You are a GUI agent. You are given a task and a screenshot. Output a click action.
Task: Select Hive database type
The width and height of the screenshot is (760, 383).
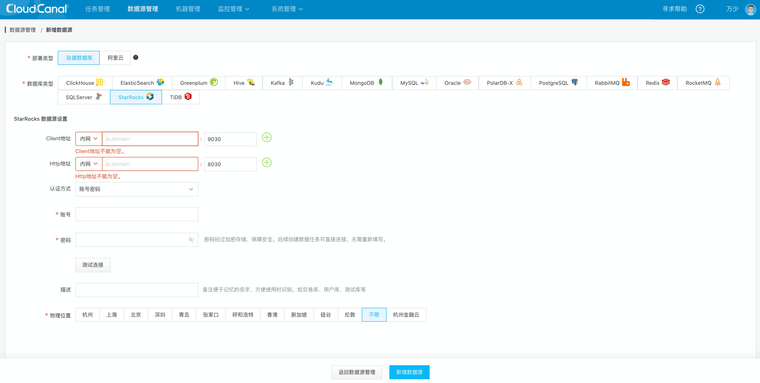tap(244, 83)
